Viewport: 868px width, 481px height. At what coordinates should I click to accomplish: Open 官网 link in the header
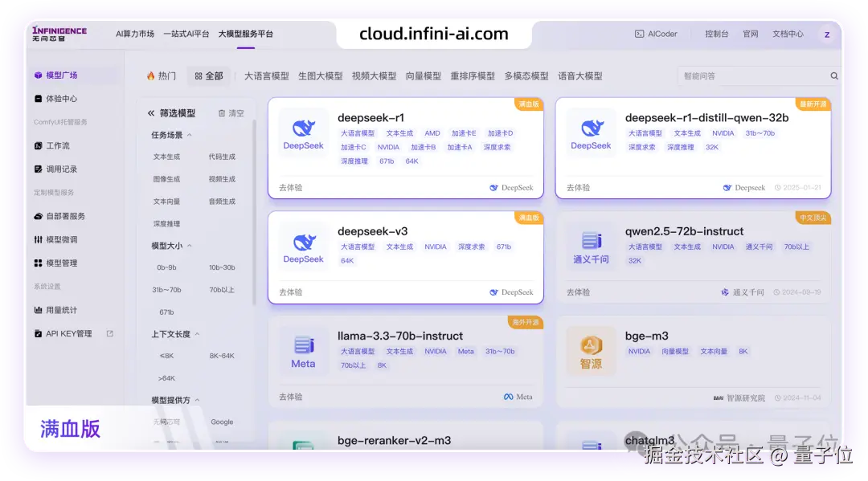click(x=750, y=34)
